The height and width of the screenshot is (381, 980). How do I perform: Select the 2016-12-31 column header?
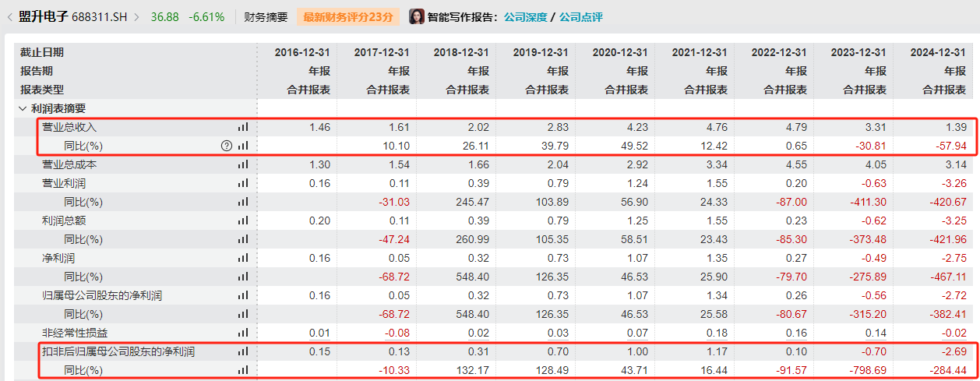point(302,52)
